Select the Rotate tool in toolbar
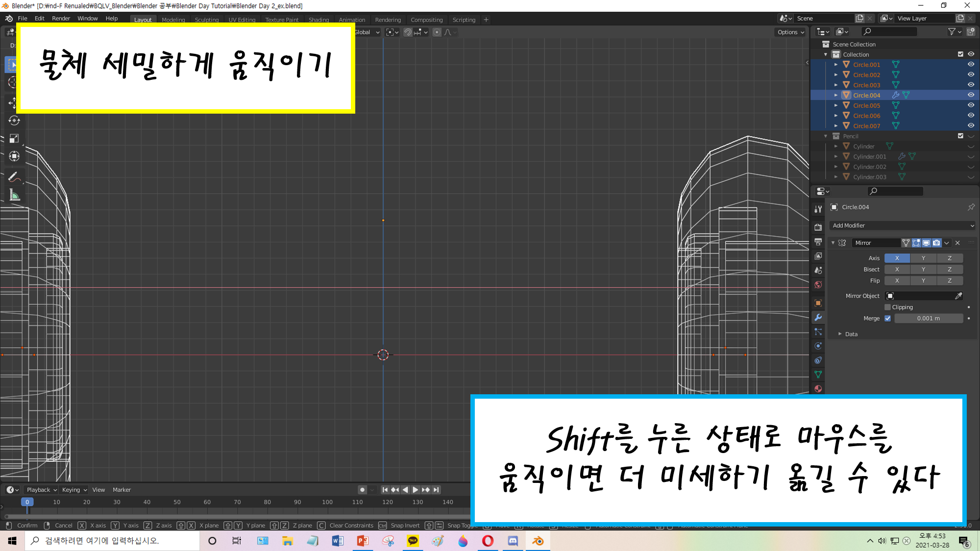 pyautogui.click(x=14, y=120)
